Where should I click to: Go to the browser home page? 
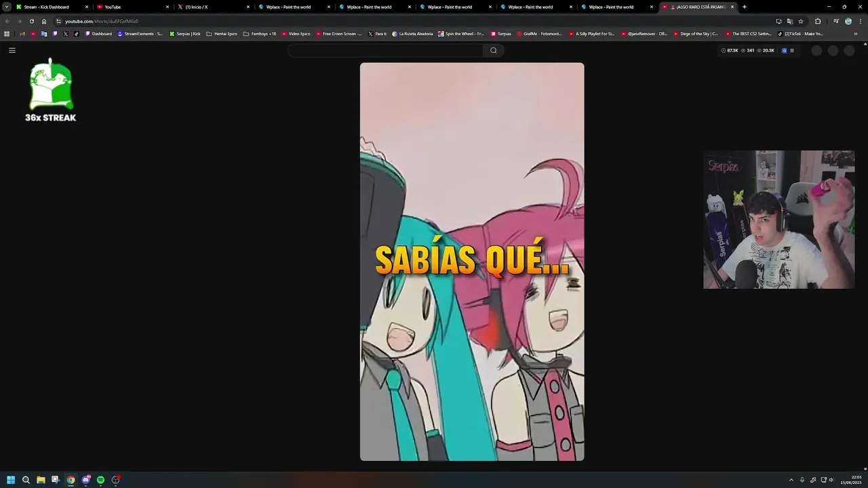tap(44, 21)
